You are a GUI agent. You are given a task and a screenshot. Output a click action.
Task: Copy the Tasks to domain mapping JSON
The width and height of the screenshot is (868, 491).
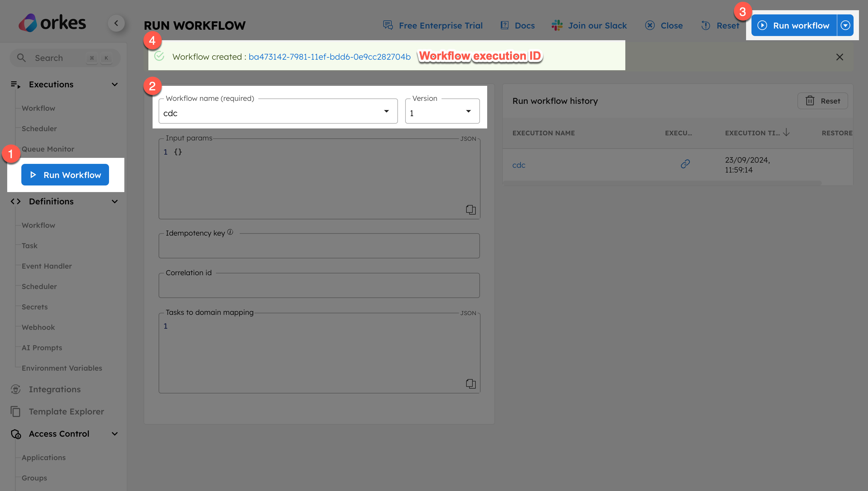point(471,384)
